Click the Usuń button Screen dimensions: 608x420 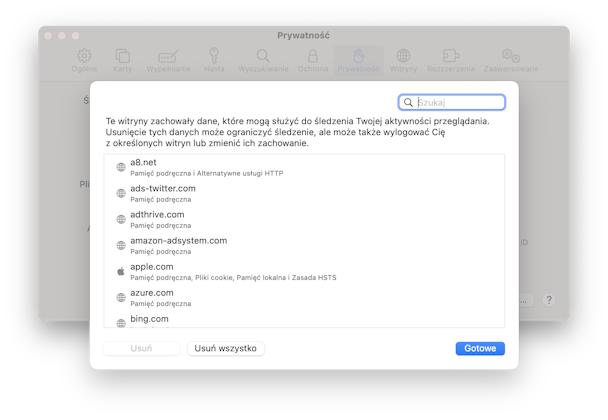[142, 348]
